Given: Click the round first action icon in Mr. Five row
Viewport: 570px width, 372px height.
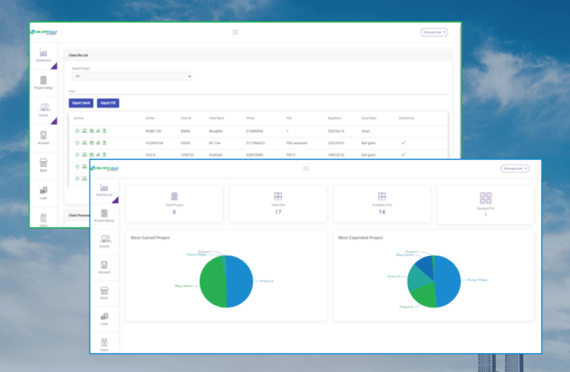Looking at the screenshot, I should point(77,143).
